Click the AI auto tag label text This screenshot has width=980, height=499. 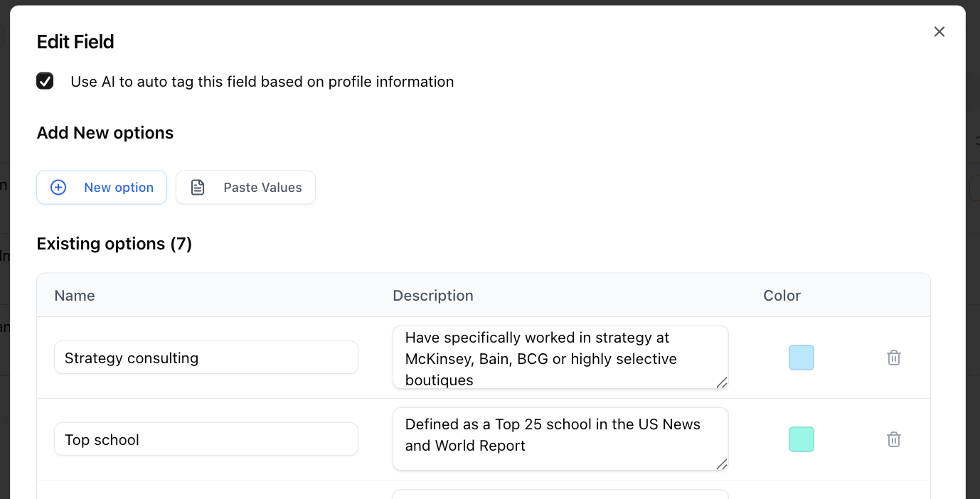coord(262,82)
